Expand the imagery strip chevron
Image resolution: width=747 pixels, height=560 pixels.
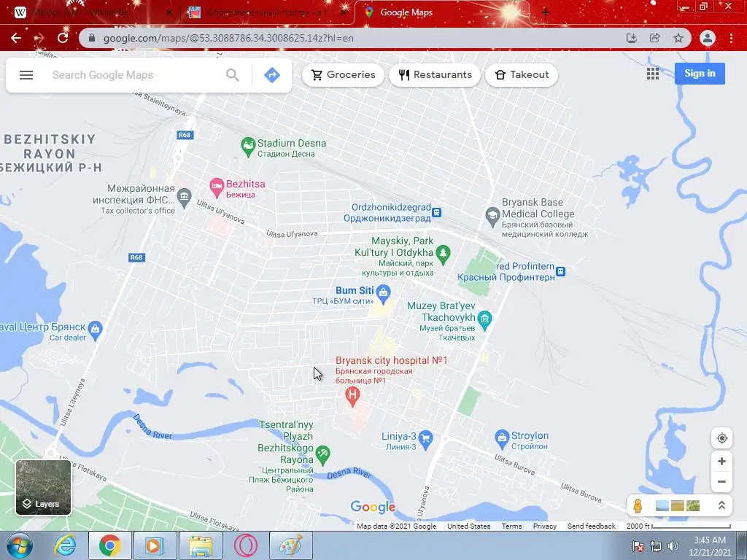click(721, 506)
